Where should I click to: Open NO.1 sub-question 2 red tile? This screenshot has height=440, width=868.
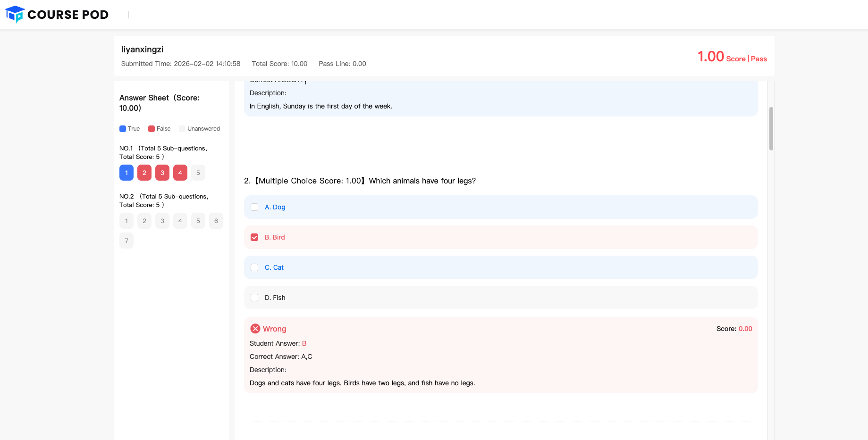pos(144,173)
